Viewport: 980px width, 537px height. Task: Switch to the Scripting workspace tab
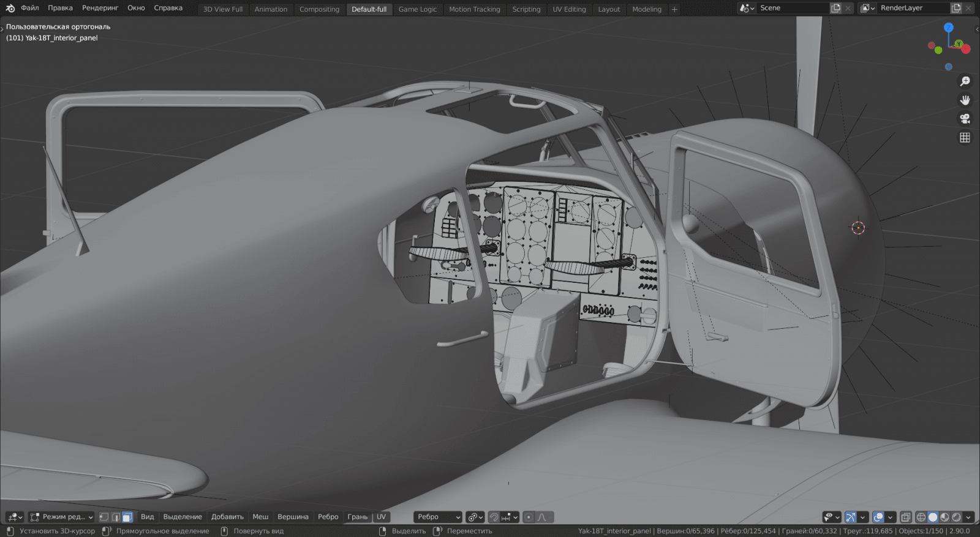(x=526, y=9)
